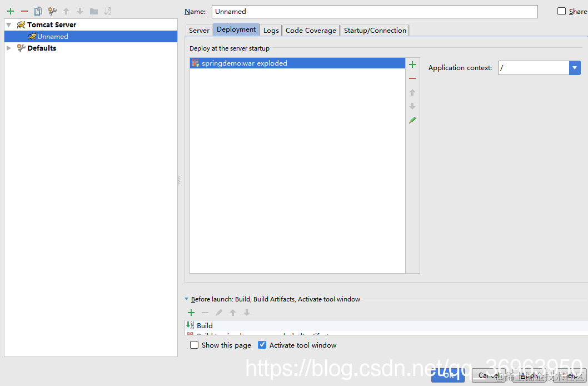Move configuration down in left toolbar
The image size is (588, 386).
click(80, 11)
